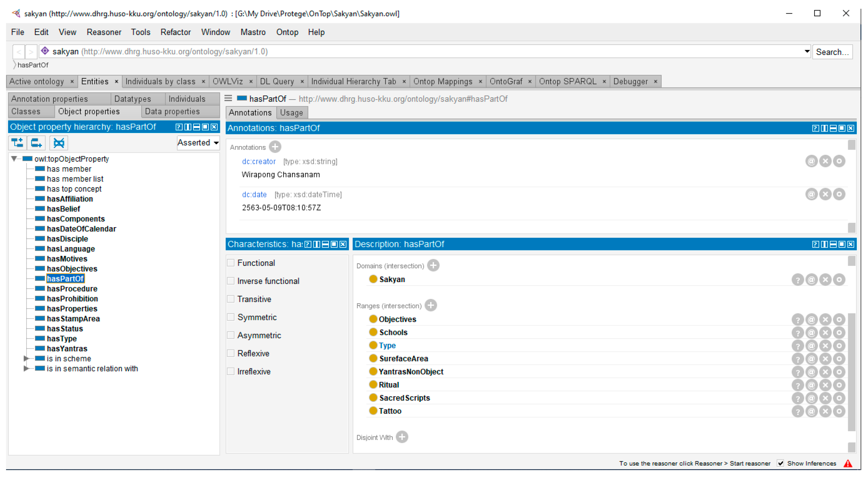Add a domain with plus icon
Viewport: 868px width, 477px height.
coord(433,266)
